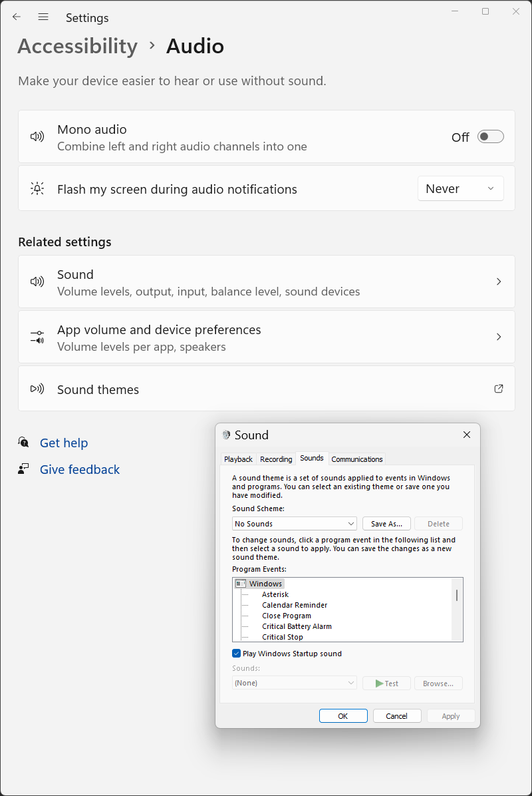Open Sound themes external link icon
The height and width of the screenshot is (796, 532).
click(499, 389)
